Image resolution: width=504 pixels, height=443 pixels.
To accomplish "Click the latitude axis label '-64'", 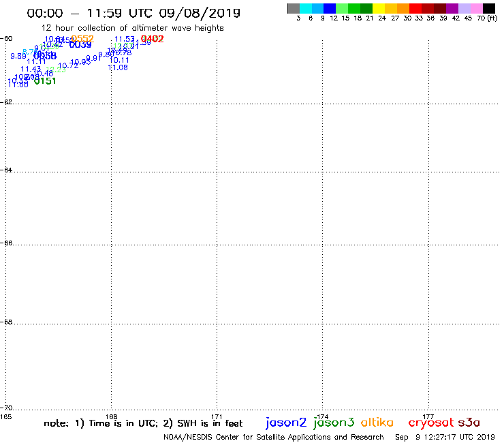I will 6,170.
